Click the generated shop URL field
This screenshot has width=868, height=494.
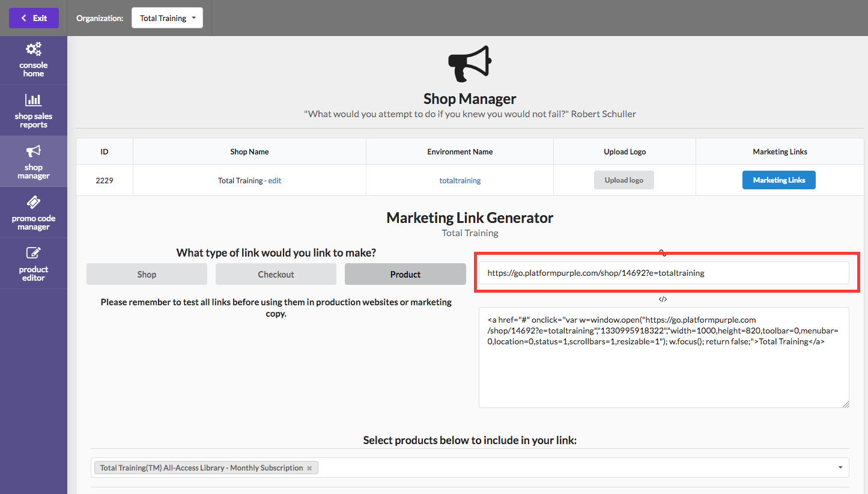click(x=664, y=273)
